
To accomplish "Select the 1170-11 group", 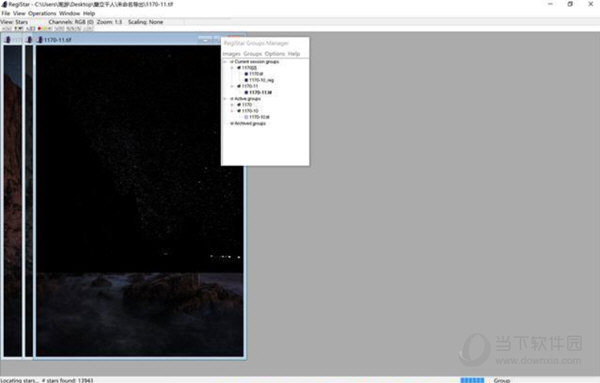I will coord(250,86).
